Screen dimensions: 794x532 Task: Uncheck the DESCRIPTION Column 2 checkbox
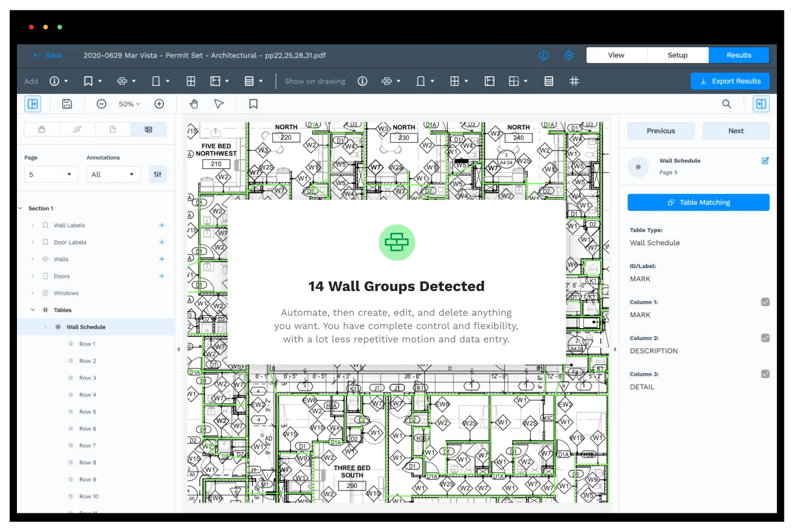(766, 338)
